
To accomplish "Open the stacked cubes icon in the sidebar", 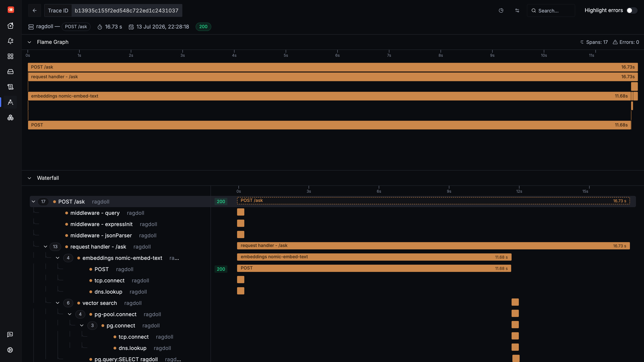I will pos(10,117).
